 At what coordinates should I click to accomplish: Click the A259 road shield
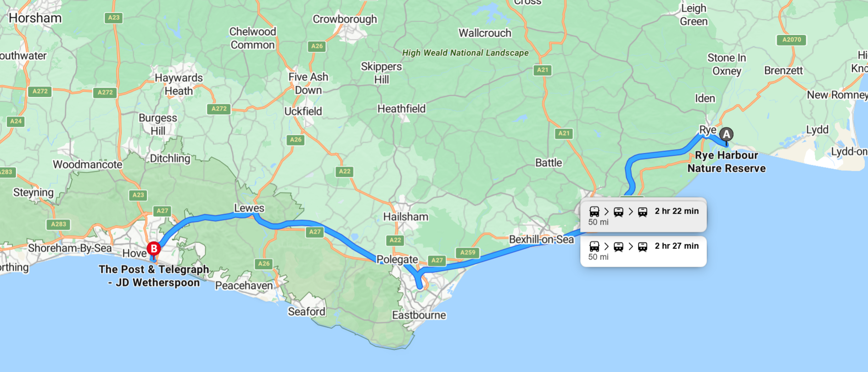point(468,253)
